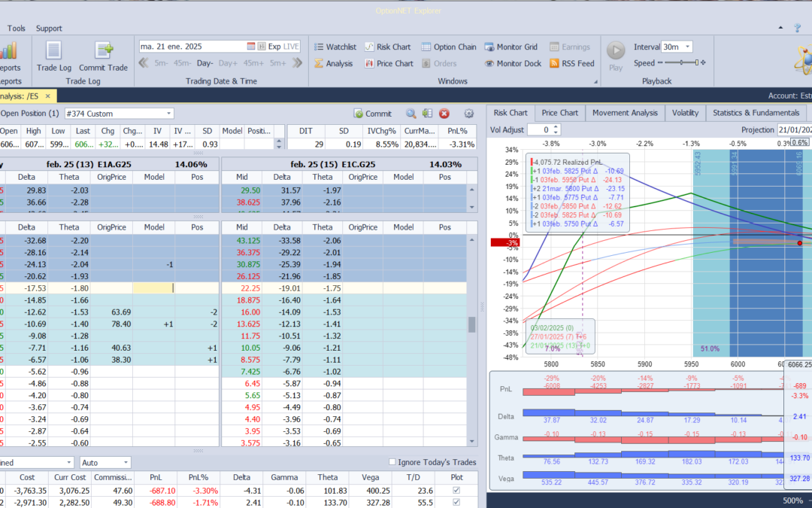
Task: Switch to the Risk Chart tab
Action: 510,112
